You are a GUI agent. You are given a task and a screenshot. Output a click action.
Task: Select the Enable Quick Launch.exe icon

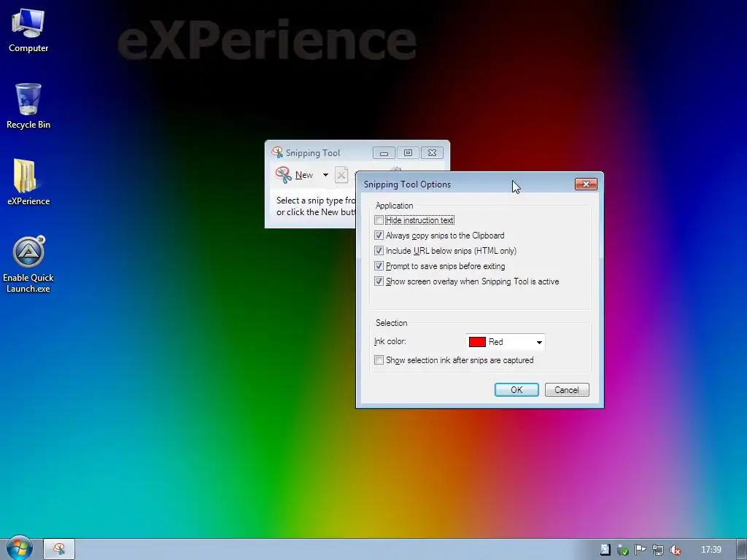coord(28,264)
